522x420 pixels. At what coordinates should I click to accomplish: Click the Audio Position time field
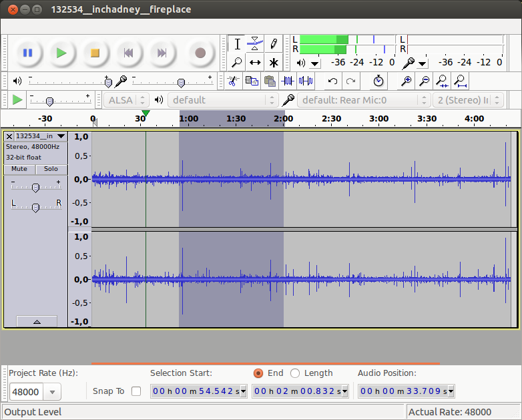(403, 391)
